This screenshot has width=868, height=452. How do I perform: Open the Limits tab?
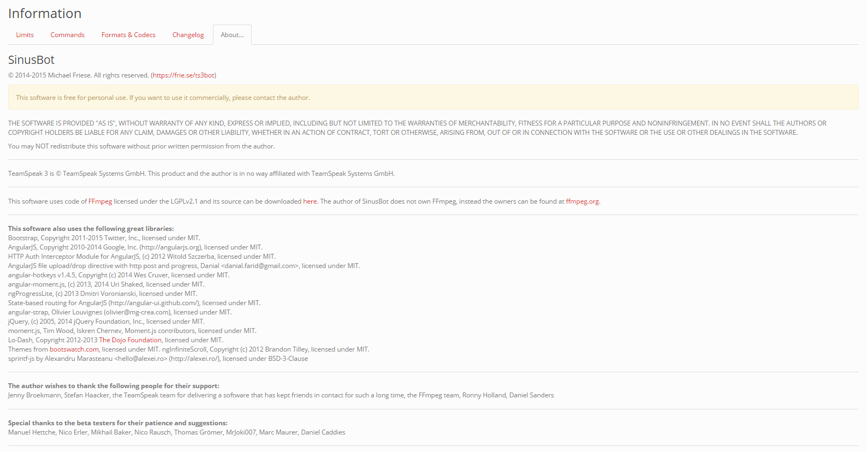[25, 35]
